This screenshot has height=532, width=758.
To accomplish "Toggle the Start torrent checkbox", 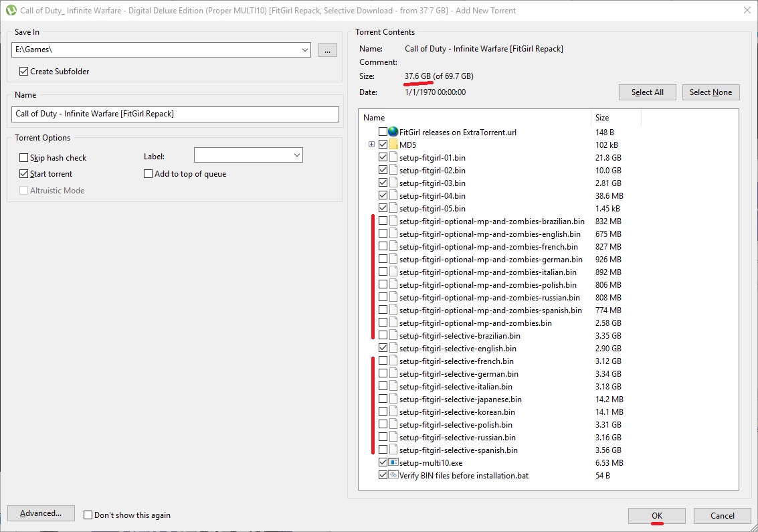I will click(23, 173).
